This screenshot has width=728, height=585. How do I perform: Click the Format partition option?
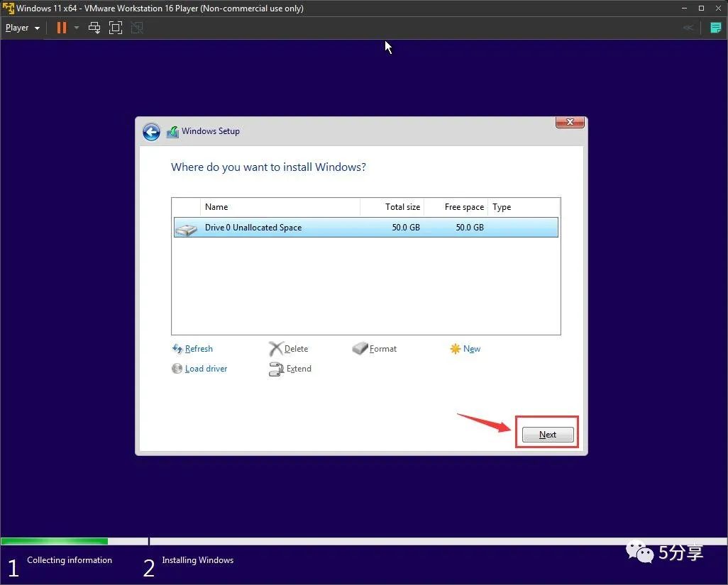pyautogui.click(x=383, y=349)
